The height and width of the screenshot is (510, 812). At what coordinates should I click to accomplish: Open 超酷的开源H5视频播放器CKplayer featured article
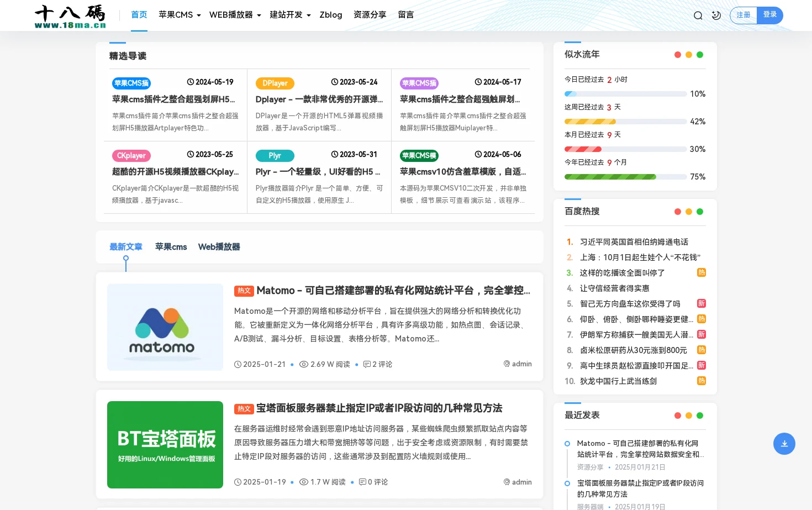[176, 172]
